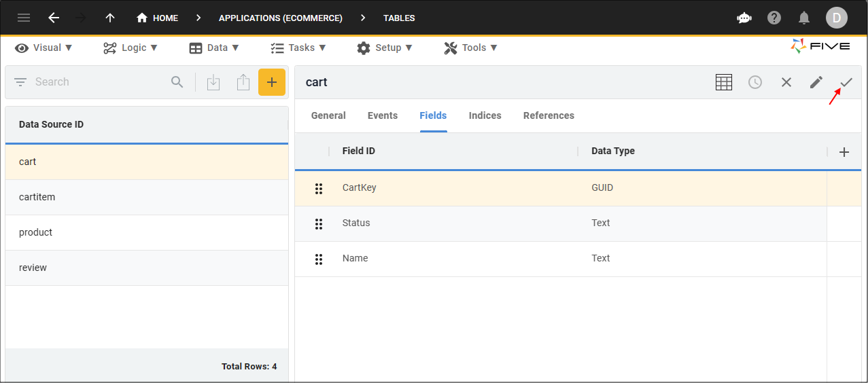The image size is (868, 383).
Task: Expand the Visual menu dropdown
Action: pyautogui.click(x=44, y=48)
